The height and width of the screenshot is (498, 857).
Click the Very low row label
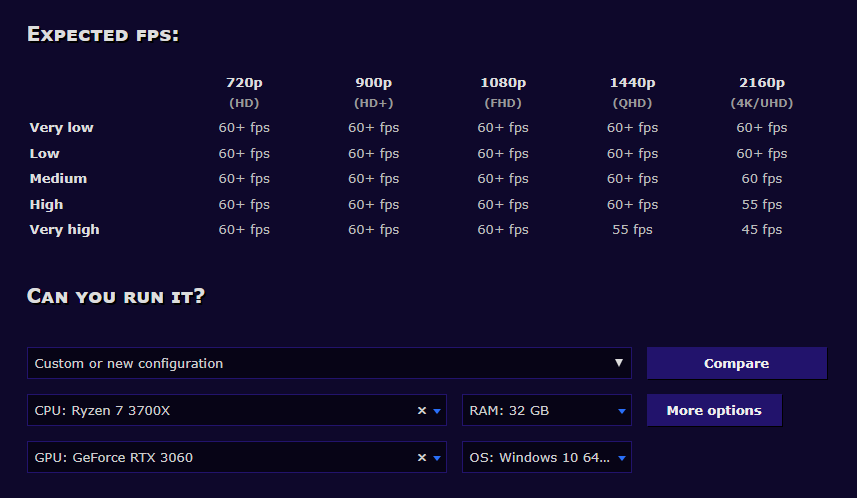(x=61, y=127)
